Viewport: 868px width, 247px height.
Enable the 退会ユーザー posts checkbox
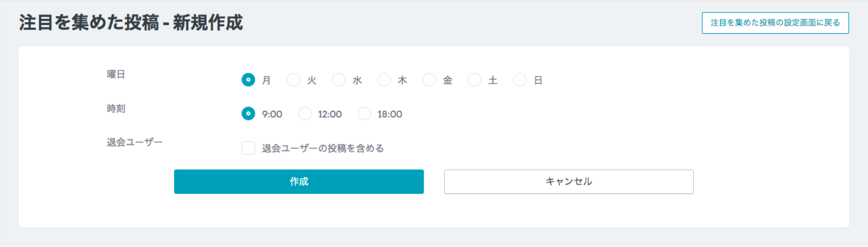pyautogui.click(x=248, y=148)
